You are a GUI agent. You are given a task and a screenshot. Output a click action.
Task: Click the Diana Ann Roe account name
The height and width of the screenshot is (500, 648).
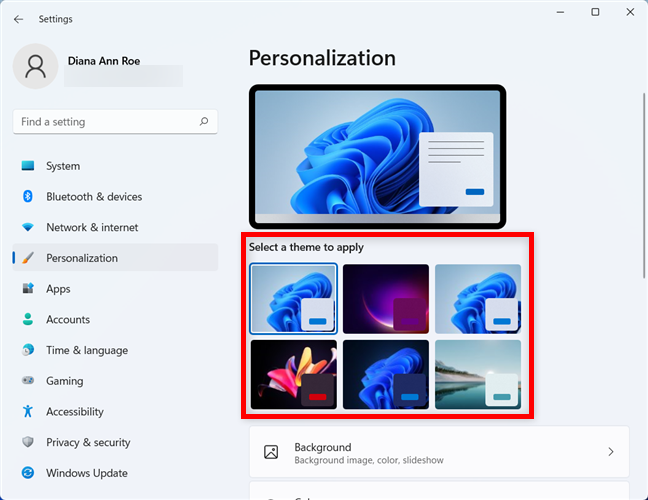coord(104,61)
